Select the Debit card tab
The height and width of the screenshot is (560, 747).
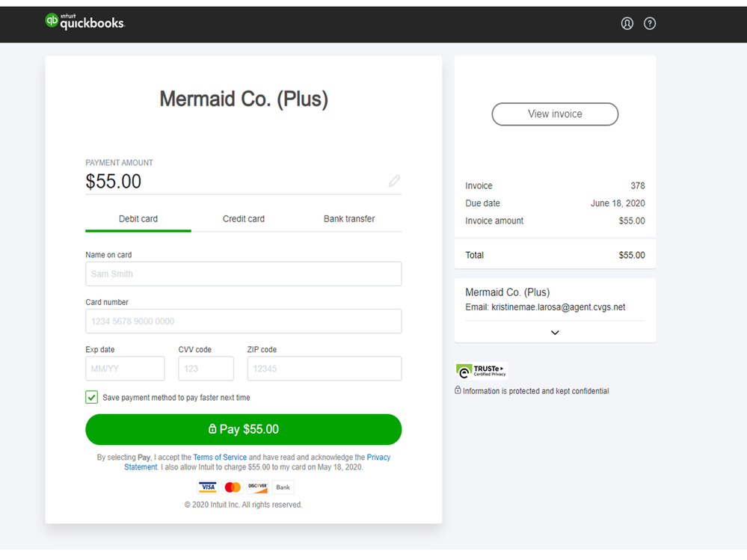(138, 219)
